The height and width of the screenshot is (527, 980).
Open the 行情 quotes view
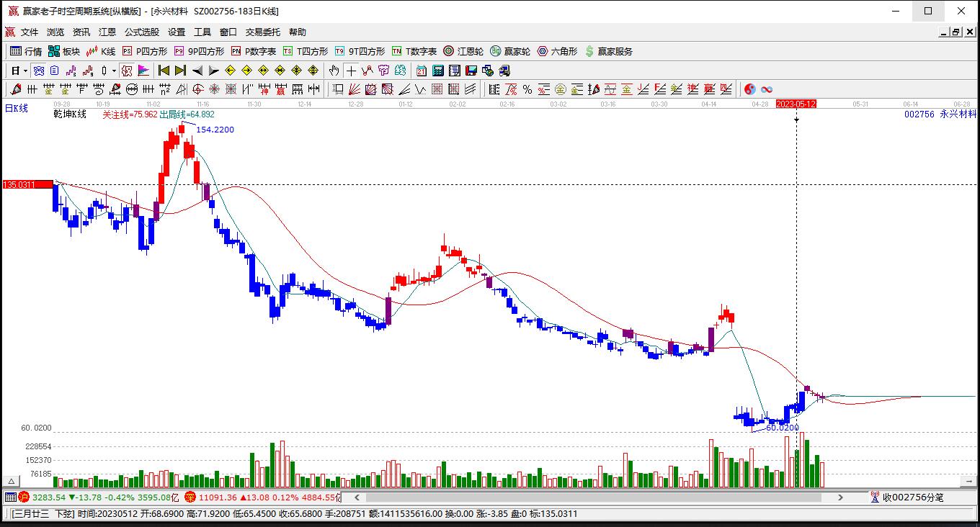point(26,51)
